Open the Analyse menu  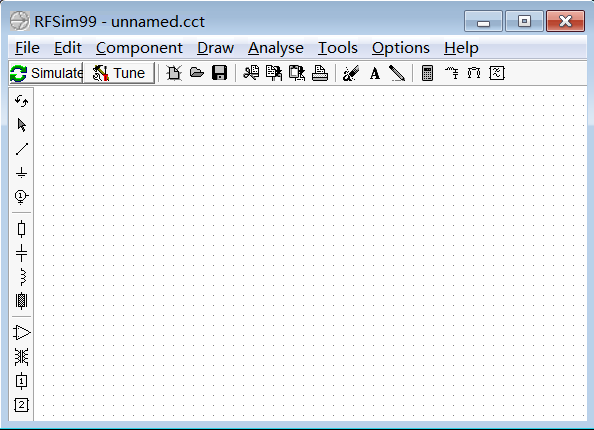pos(276,48)
